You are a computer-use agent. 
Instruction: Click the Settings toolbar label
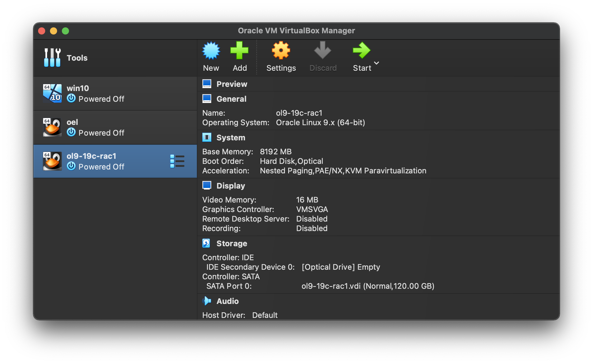[x=281, y=68]
